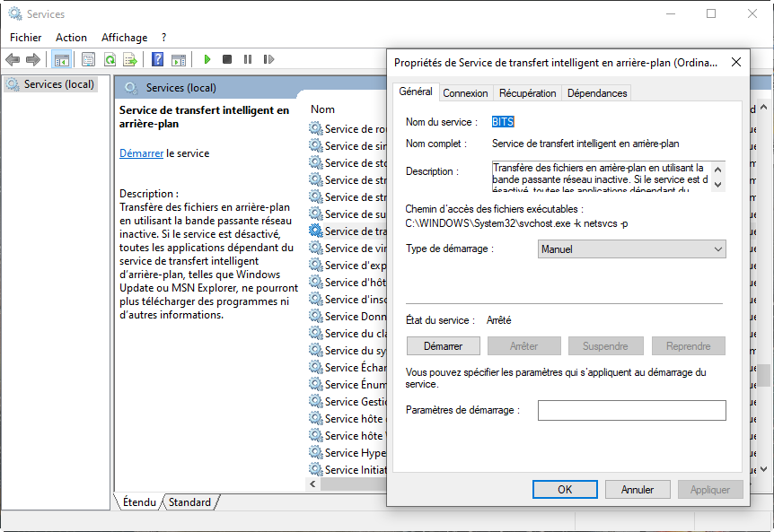Click gear icon of Service de tra… row
Screen dimensions: 774x532
(316, 231)
